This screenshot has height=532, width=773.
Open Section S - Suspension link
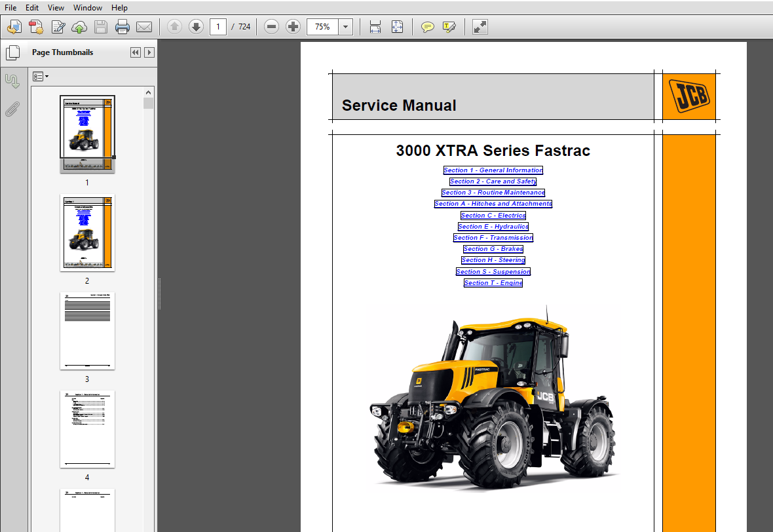pos(493,272)
